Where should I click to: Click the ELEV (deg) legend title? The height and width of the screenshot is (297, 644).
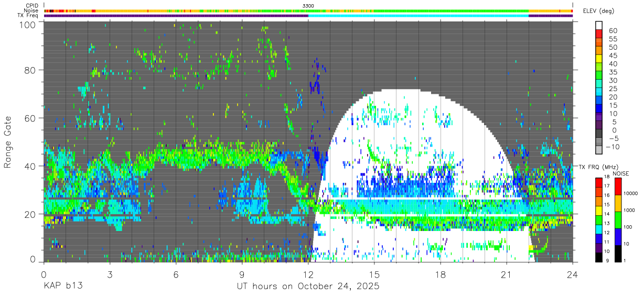click(599, 11)
